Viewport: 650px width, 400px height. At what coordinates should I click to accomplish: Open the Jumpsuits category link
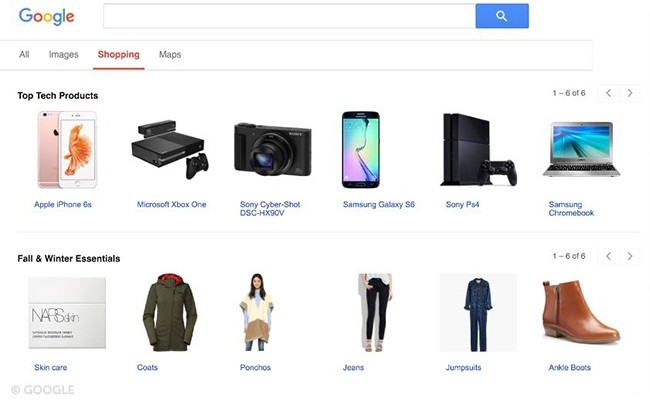tap(463, 367)
